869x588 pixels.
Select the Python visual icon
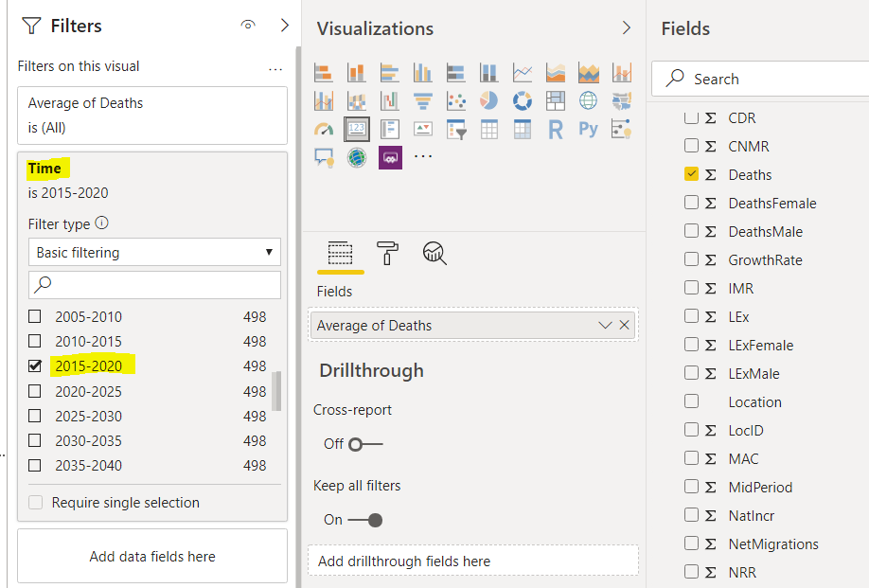[588, 130]
